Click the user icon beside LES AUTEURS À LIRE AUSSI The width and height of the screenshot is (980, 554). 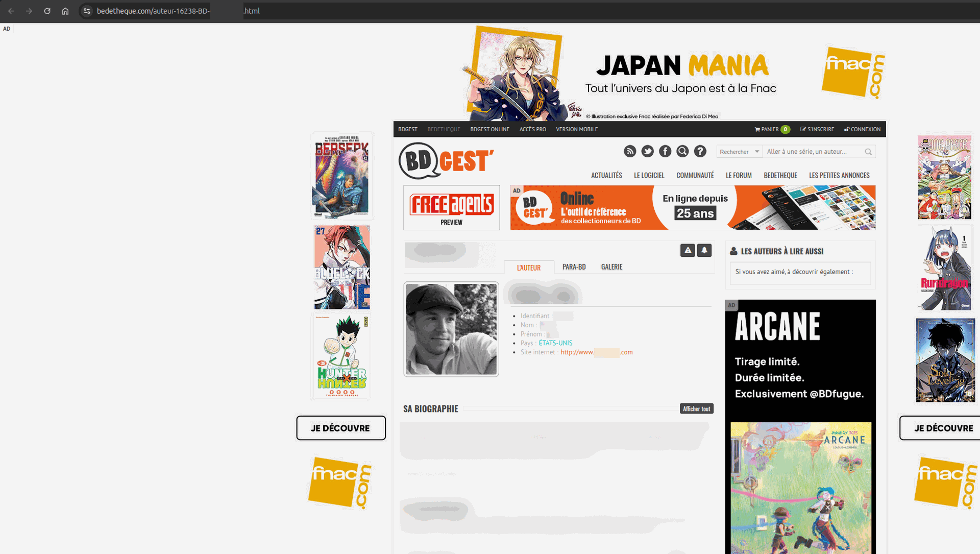(x=733, y=251)
